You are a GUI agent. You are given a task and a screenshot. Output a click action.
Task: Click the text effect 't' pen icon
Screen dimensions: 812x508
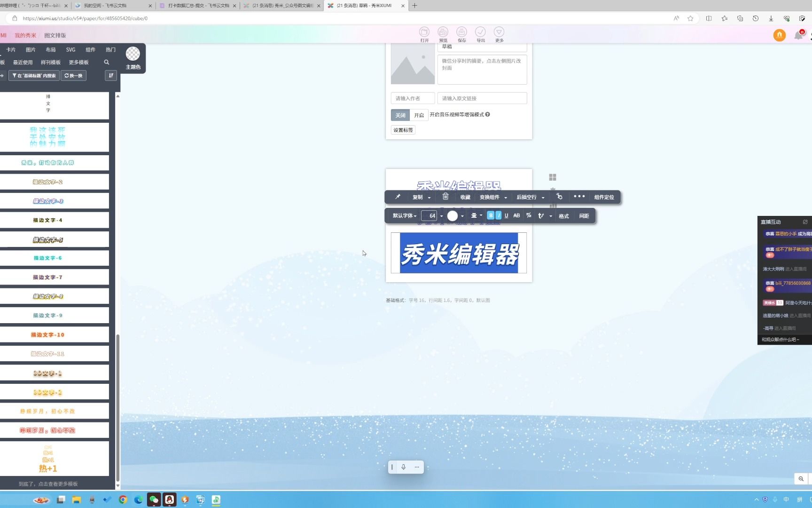pos(541,215)
